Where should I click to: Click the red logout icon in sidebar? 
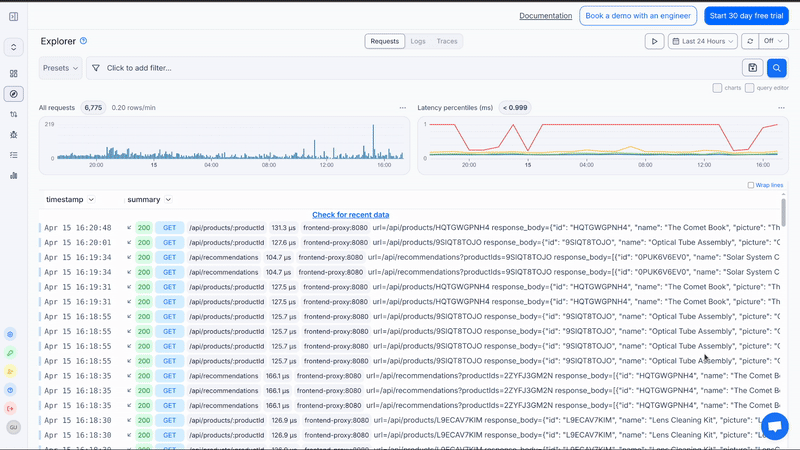pos(11,408)
